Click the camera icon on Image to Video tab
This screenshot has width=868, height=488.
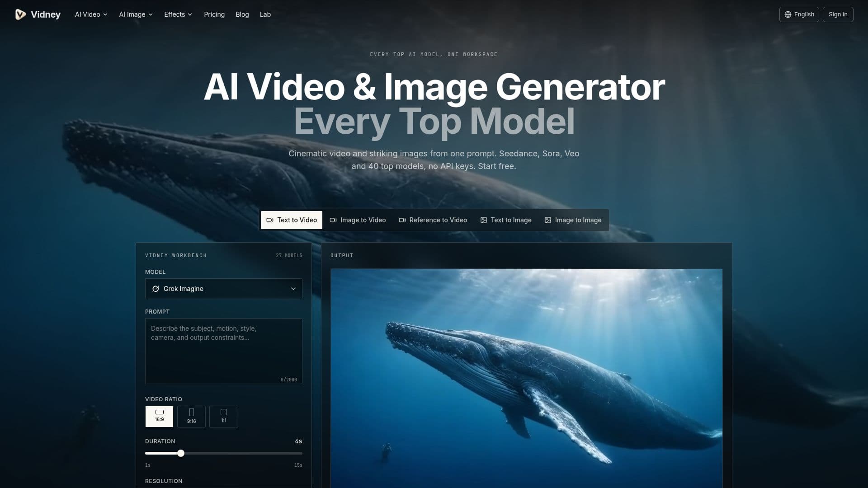tap(333, 220)
